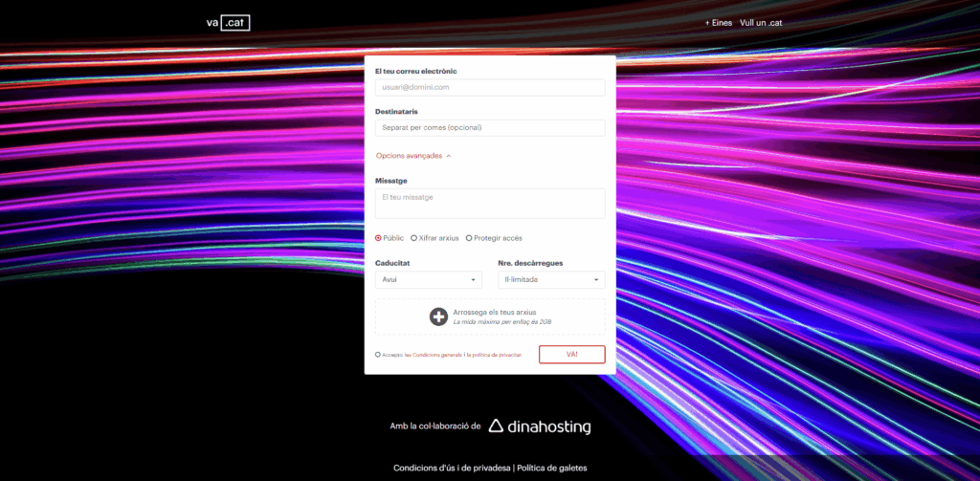Select the Xifrar arxius option
980x481 pixels.
(x=414, y=238)
